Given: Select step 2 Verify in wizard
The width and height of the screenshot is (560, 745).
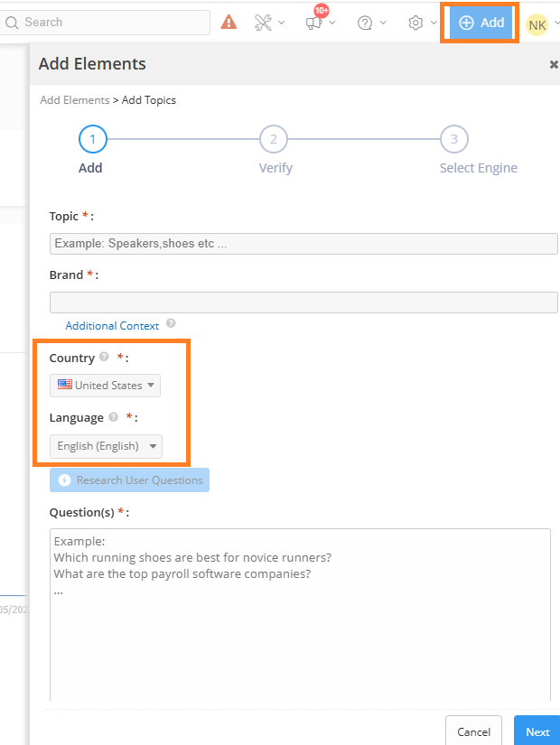Looking at the screenshot, I should (273, 139).
